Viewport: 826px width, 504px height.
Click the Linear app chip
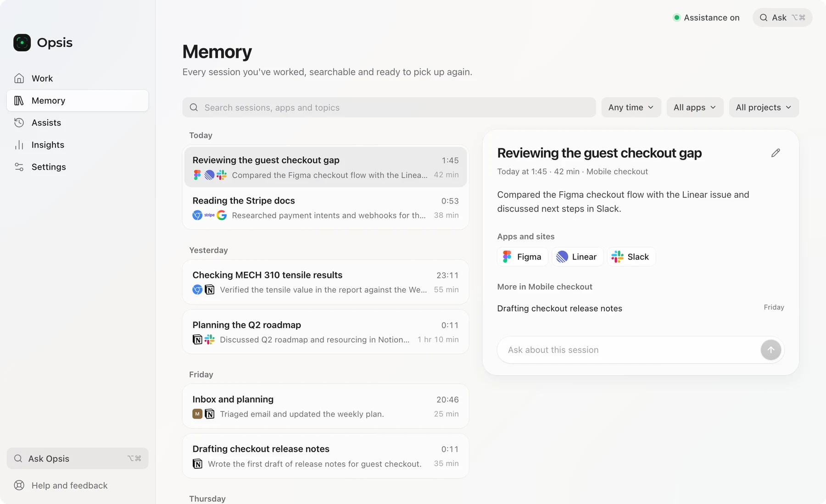(x=577, y=257)
